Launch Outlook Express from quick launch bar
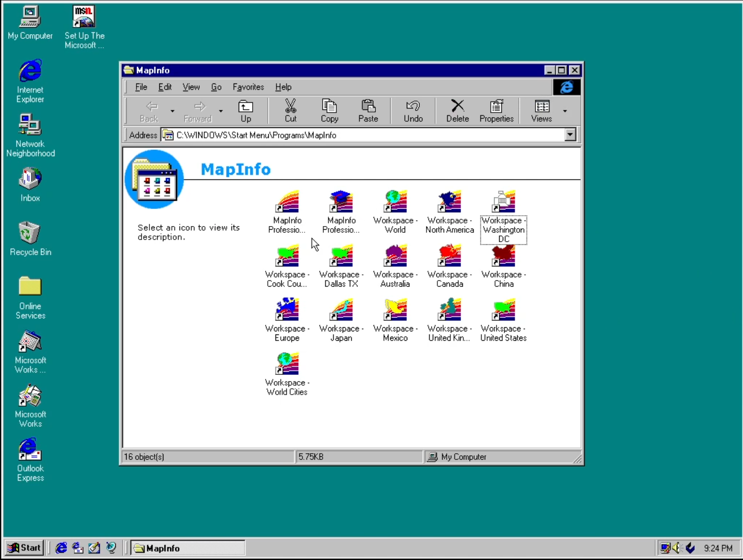The height and width of the screenshot is (560, 743). (x=78, y=548)
